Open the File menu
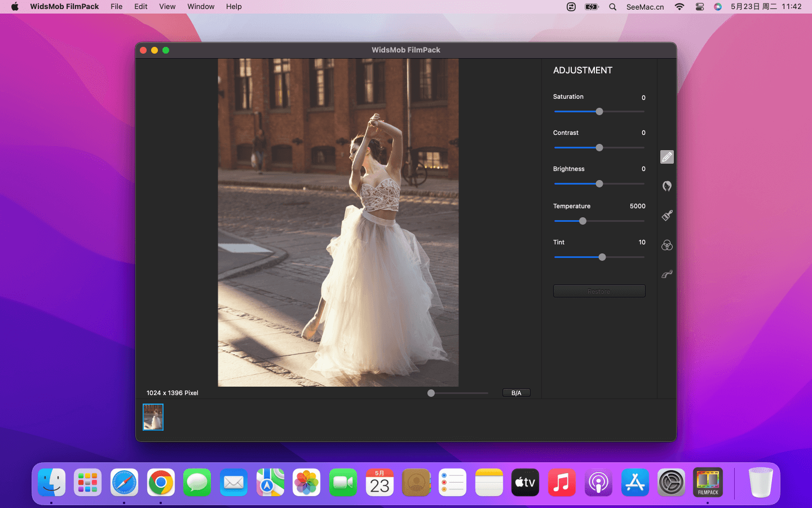 (x=116, y=7)
